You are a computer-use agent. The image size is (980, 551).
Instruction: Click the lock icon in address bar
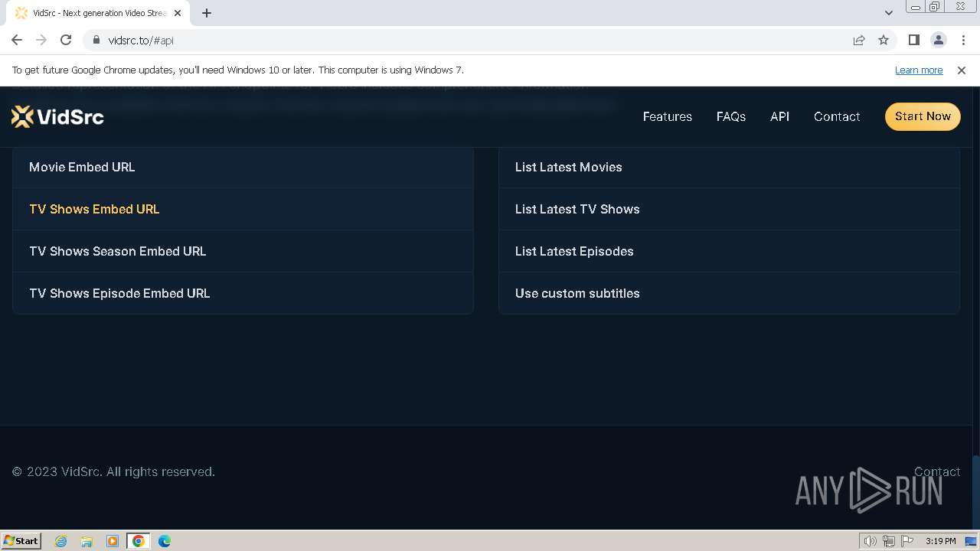[x=96, y=40]
